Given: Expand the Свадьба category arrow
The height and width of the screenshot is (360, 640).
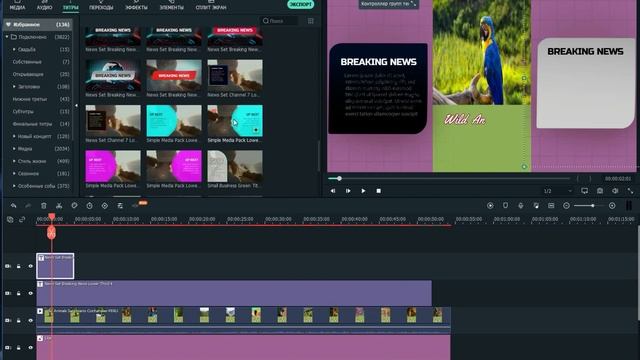Looking at the screenshot, I should click(14, 49).
